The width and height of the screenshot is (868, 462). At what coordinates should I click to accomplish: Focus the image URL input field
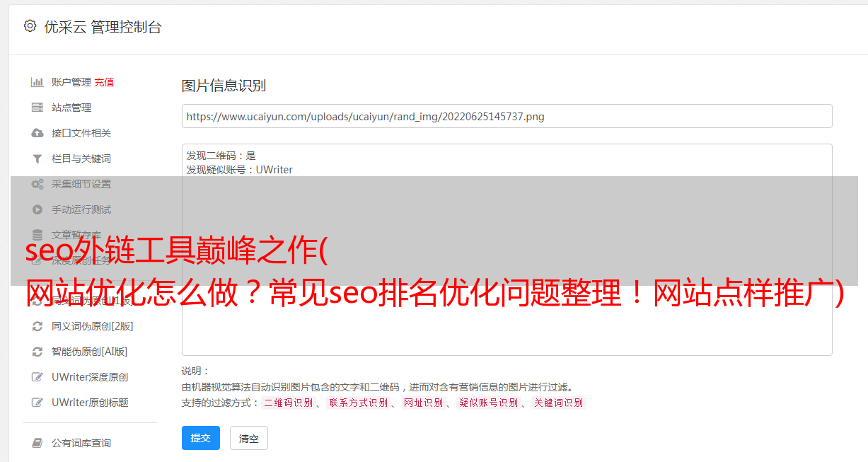pyautogui.click(x=507, y=116)
